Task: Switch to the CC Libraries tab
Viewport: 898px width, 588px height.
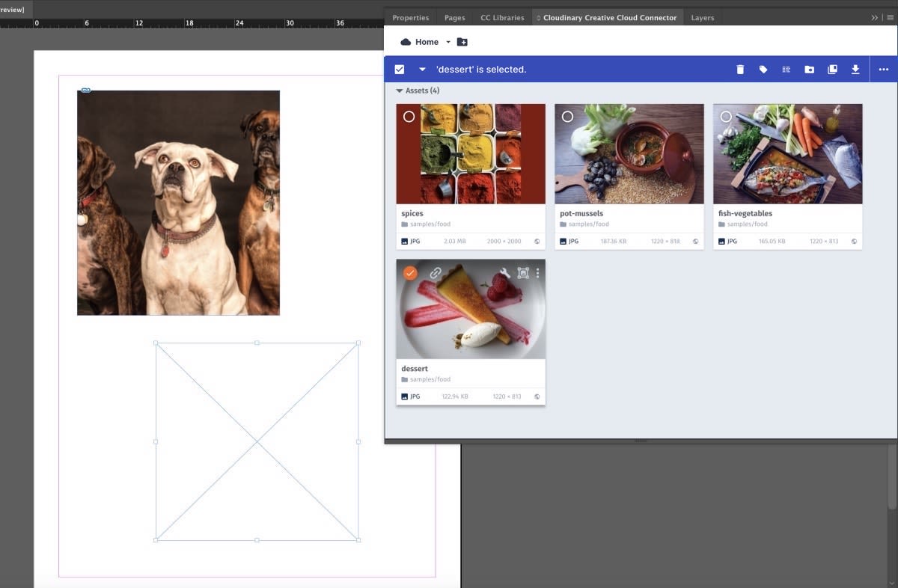Action: 502,17
